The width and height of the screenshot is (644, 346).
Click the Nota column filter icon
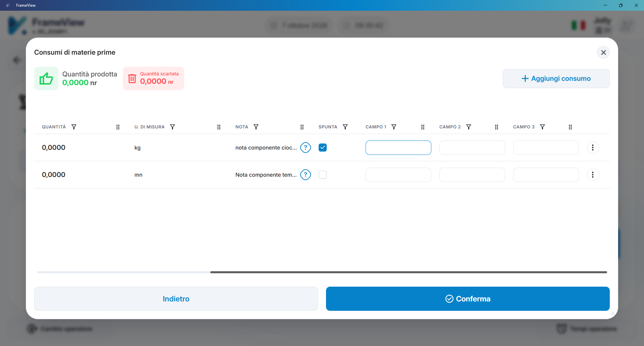pos(256,127)
